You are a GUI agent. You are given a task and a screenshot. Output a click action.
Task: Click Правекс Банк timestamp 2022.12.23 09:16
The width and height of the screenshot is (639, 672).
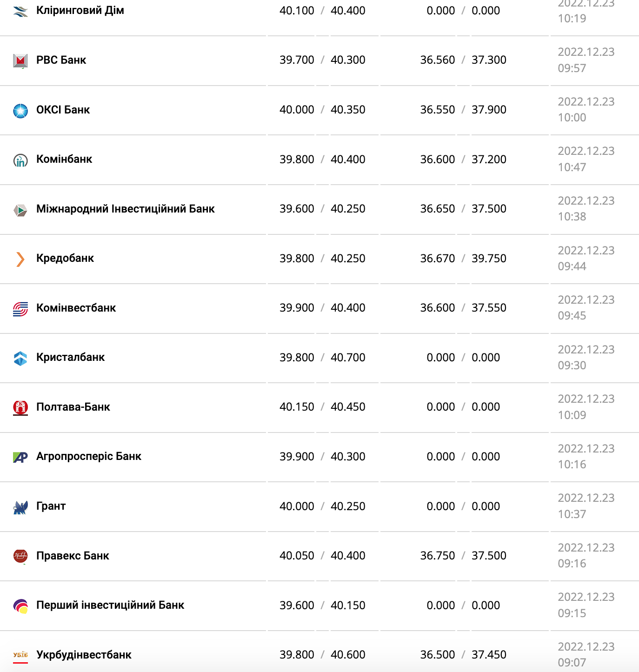(586, 555)
